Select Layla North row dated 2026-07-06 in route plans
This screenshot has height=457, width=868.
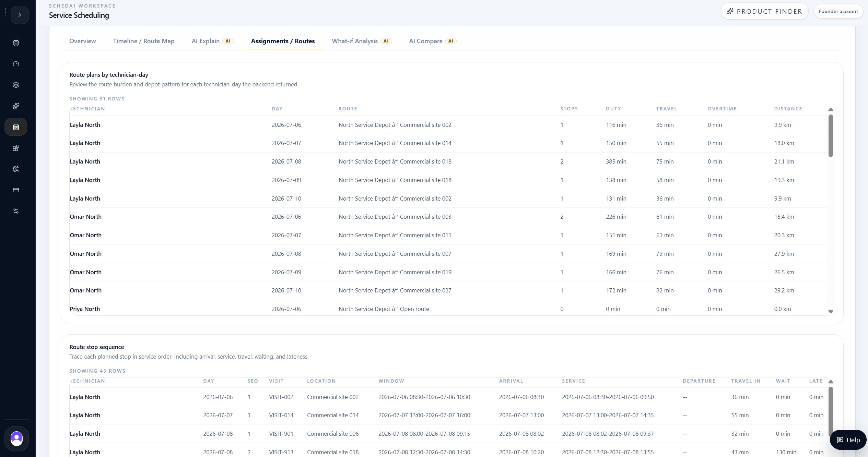coord(448,125)
